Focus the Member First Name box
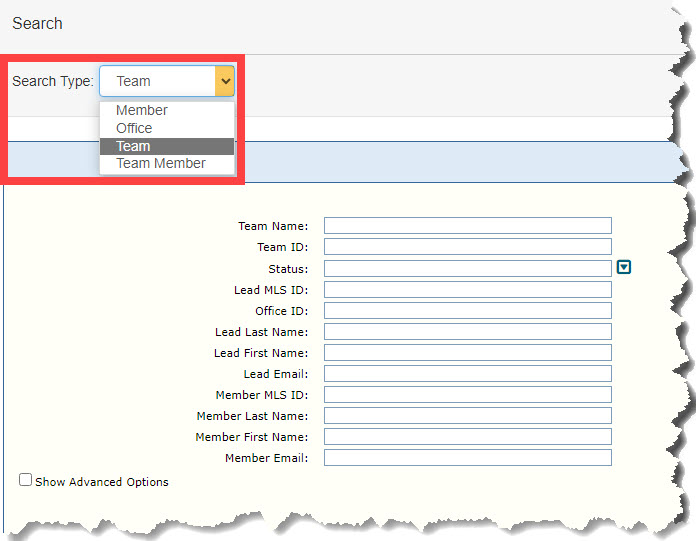This screenshot has height=541, width=696. click(468, 437)
